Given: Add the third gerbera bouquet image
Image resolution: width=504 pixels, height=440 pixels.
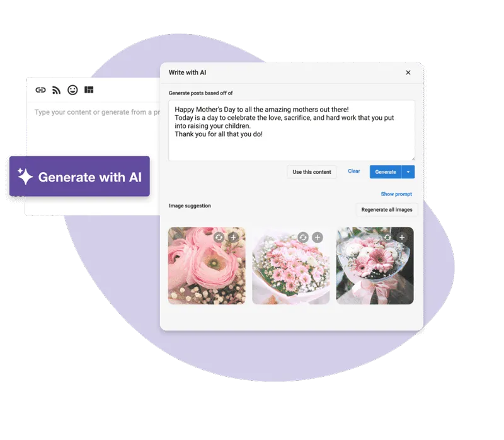Looking at the screenshot, I should (x=402, y=238).
